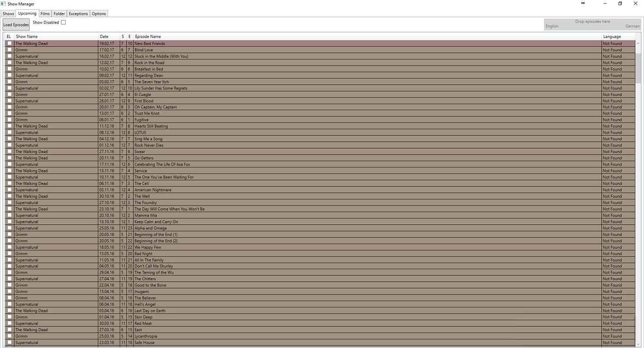The height and width of the screenshot is (348, 644).
Task: Click the Language column header
Action: click(x=619, y=36)
